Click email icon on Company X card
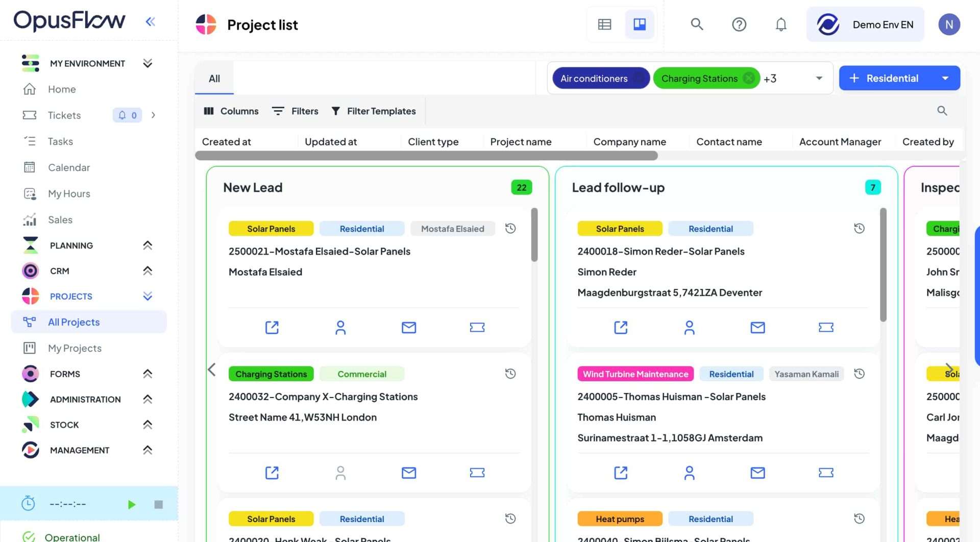Viewport: 980px width, 542px height. coord(409,473)
